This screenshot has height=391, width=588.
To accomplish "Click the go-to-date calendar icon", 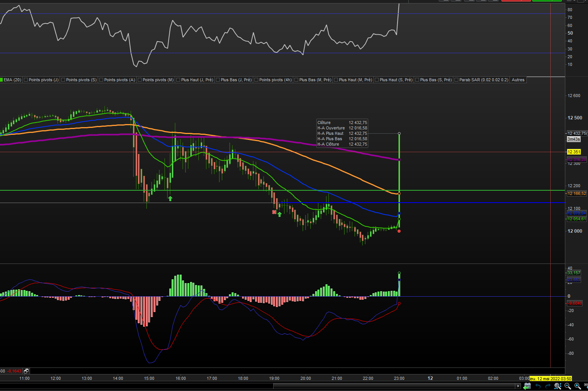I will click(527, 386).
